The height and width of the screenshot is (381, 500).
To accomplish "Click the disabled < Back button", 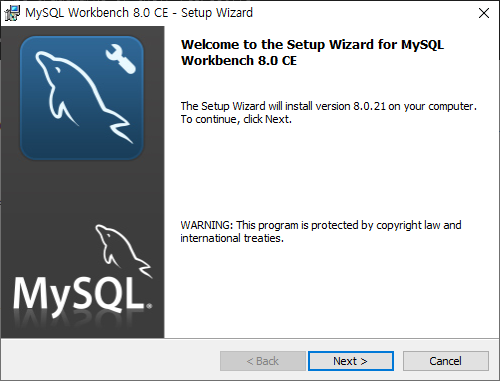I will coord(263,361).
